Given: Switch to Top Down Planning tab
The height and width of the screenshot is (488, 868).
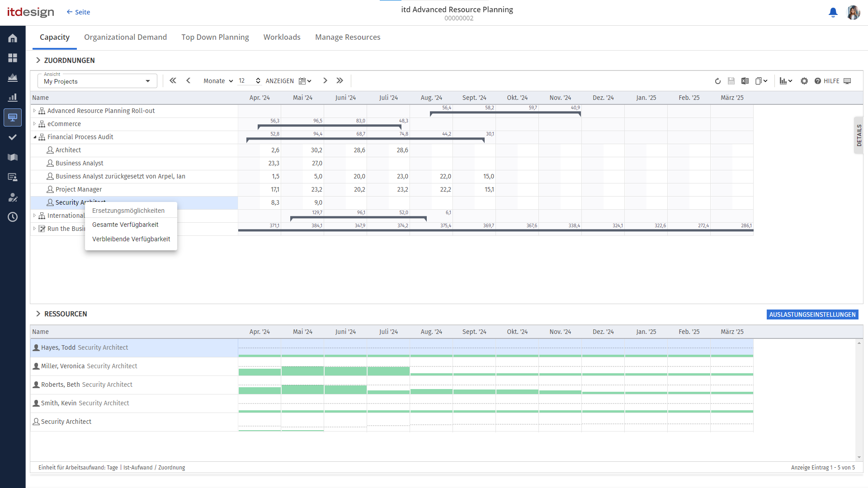Looking at the screenshot, I should [x=215, y=37].
